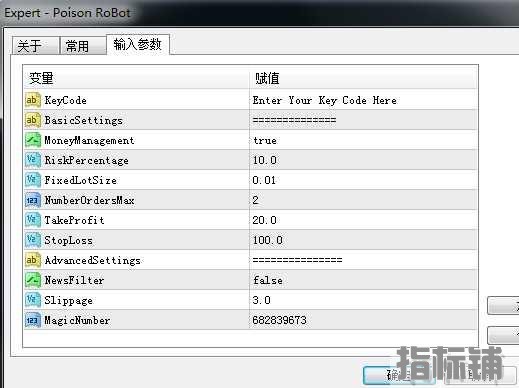Click the string icon beside BasicSettings
Viewport: 519px width, 388px height.
[33, 120]
